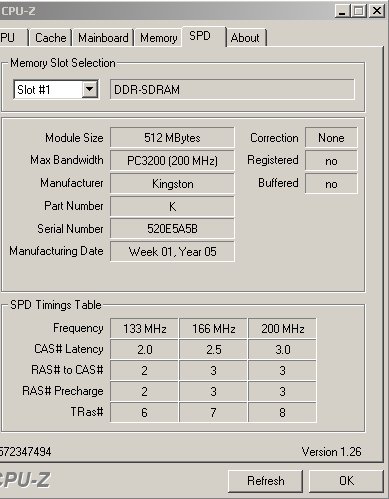Screen dimensions: 389x499
Task: Switch to the Mainboard tab
Action: click(103, 38)
